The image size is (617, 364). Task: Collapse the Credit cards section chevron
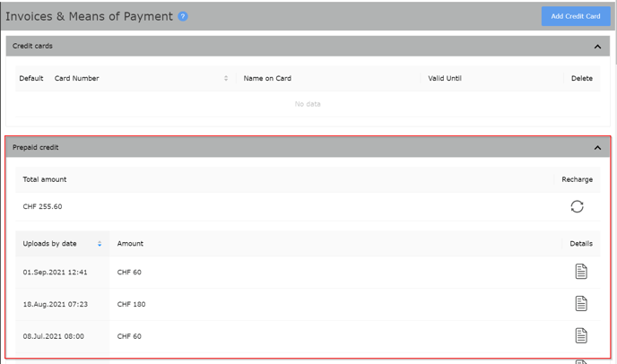(x=598, y=47)
